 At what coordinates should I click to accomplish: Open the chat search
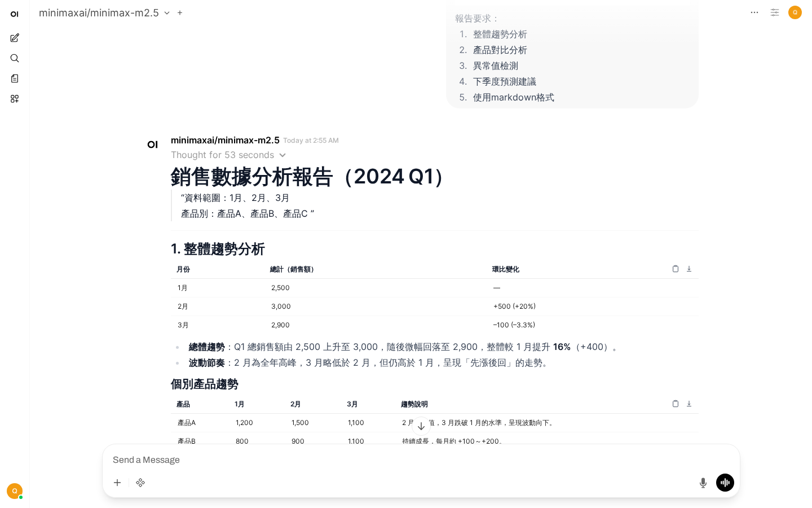[x=15, y=58]
